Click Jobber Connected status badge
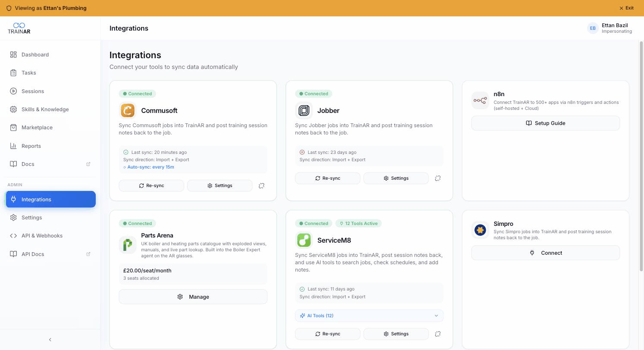The width and height of the screenshot is (644, 350). (x=314, y=94)
